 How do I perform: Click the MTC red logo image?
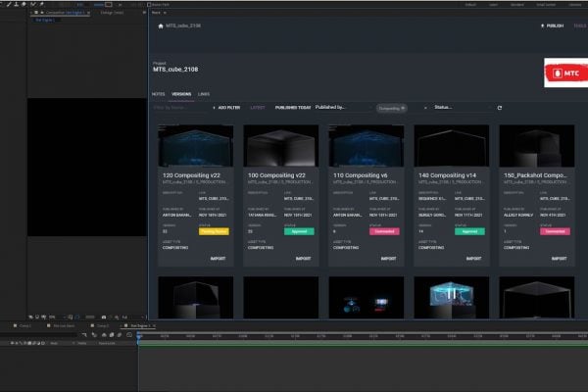[563, 73]
